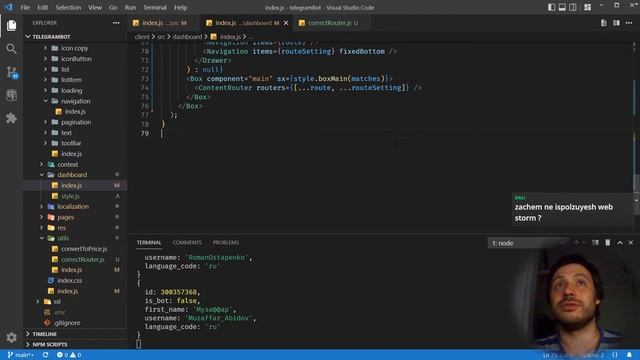The image size is (640, 360).
Task: Open the Edit menu
Action: coord(42,7)
